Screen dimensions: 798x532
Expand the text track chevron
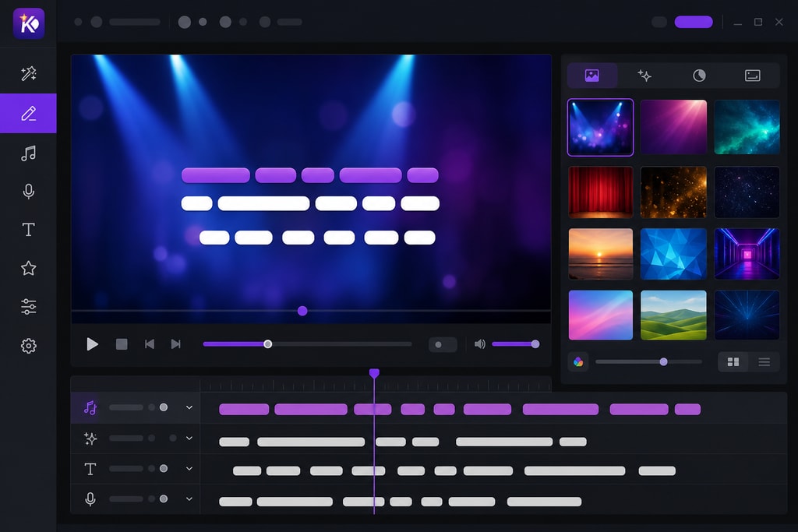tap(189, 468)
